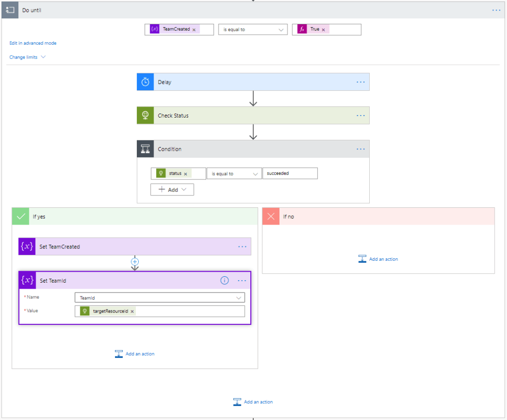Click Add an action in If no branch
This screenshot has height=420, width=507.
click(378, 259)
